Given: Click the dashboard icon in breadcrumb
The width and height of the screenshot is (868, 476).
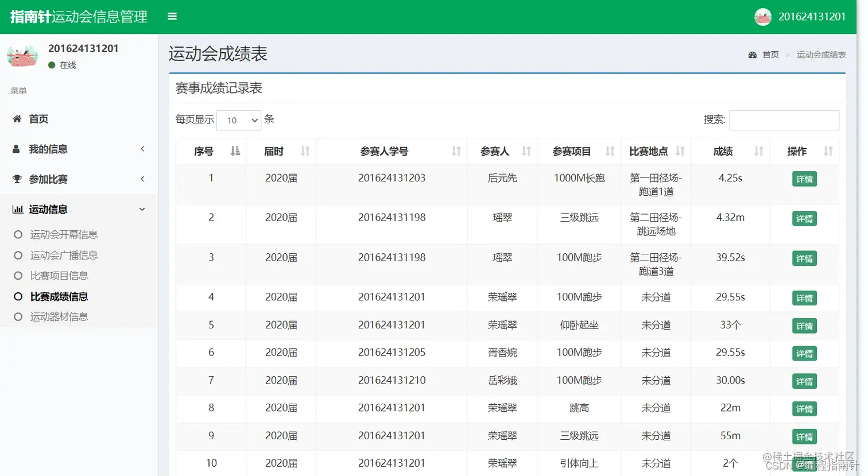Looking at the screenshot, I should 753,55.
